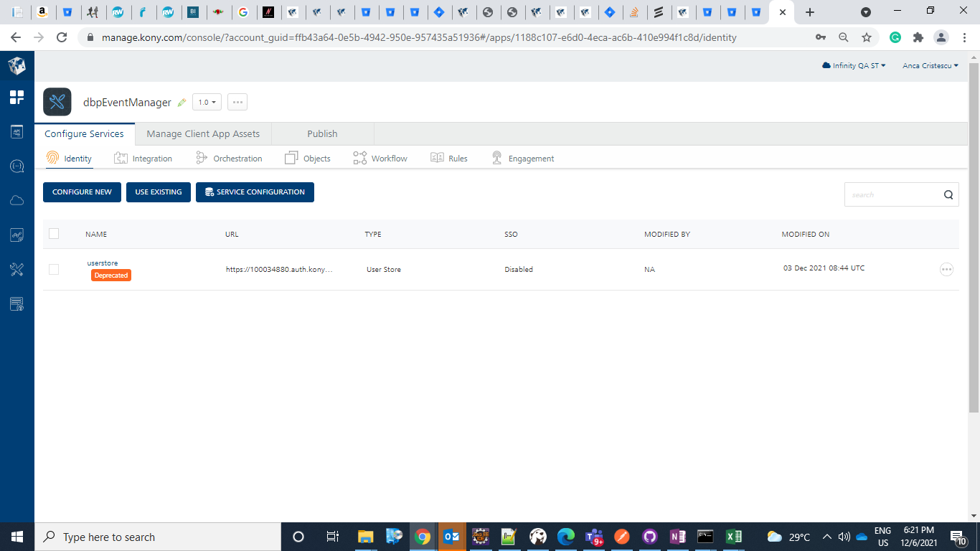
Task: Expand the 1.0 version dropdown
Action: pyautogui.click(x=207, y=102)
